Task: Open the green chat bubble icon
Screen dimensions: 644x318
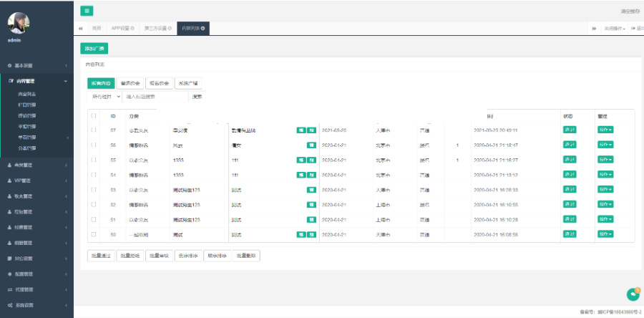Action: click(x=633, y=294)
